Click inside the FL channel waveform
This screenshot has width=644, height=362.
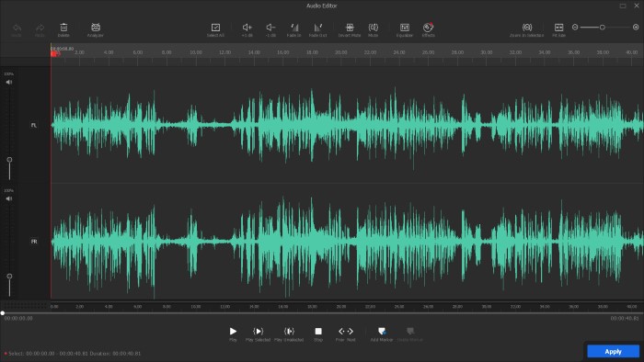pos(347,125)
